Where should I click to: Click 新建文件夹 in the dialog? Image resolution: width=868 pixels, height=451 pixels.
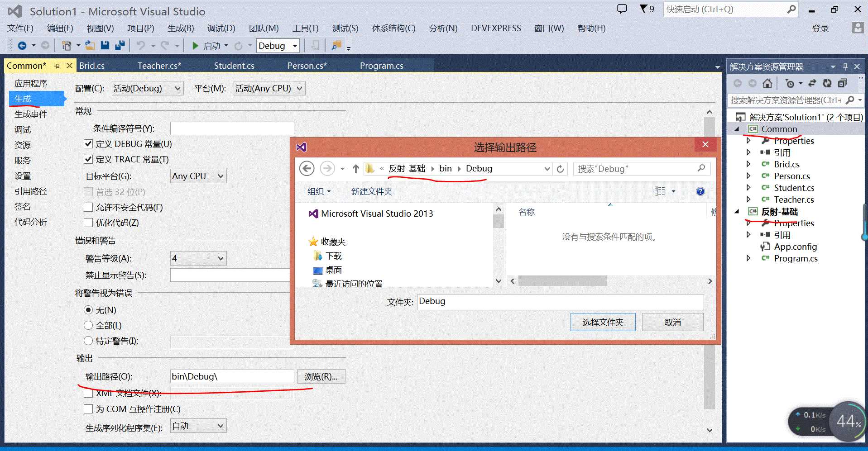point(371,191)
